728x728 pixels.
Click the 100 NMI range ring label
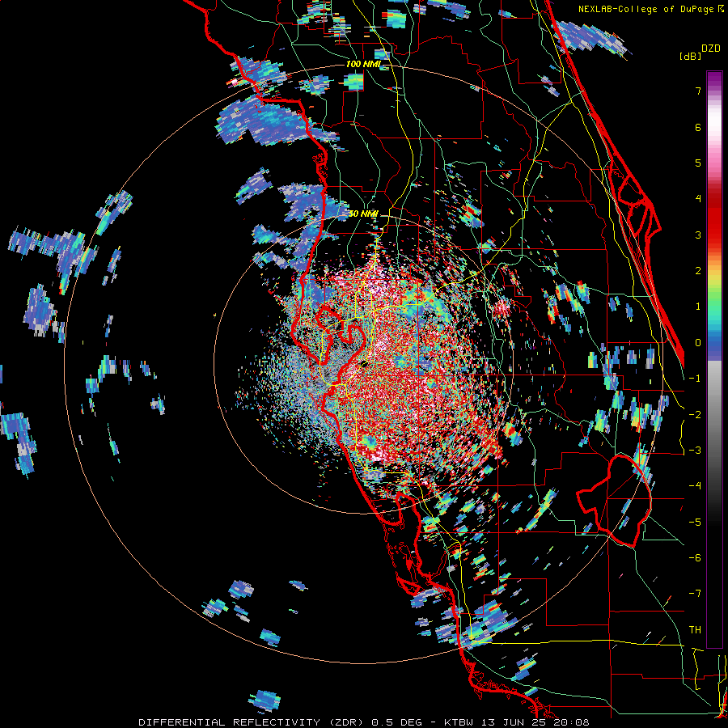tap(363, 64)
